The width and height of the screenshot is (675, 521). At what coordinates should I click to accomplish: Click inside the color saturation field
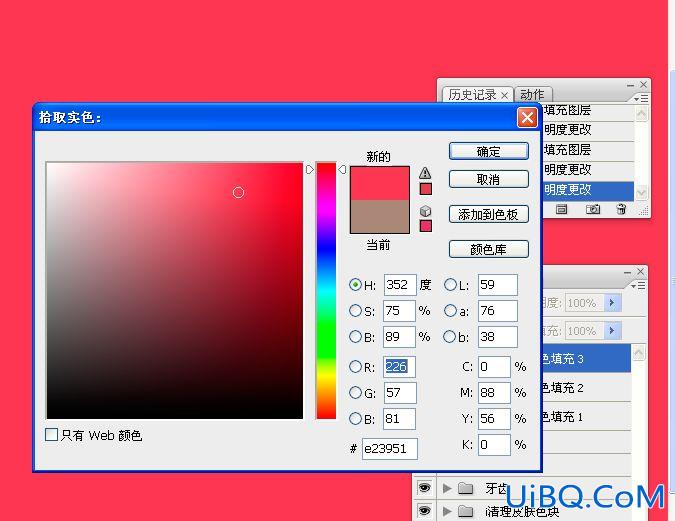tap(174, 290)
